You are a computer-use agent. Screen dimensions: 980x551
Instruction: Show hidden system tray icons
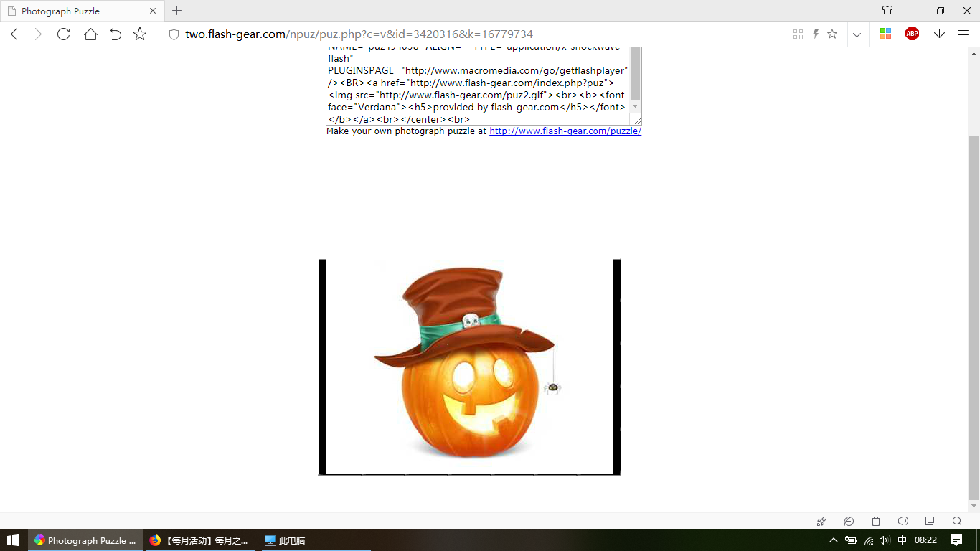coord(833,540)
